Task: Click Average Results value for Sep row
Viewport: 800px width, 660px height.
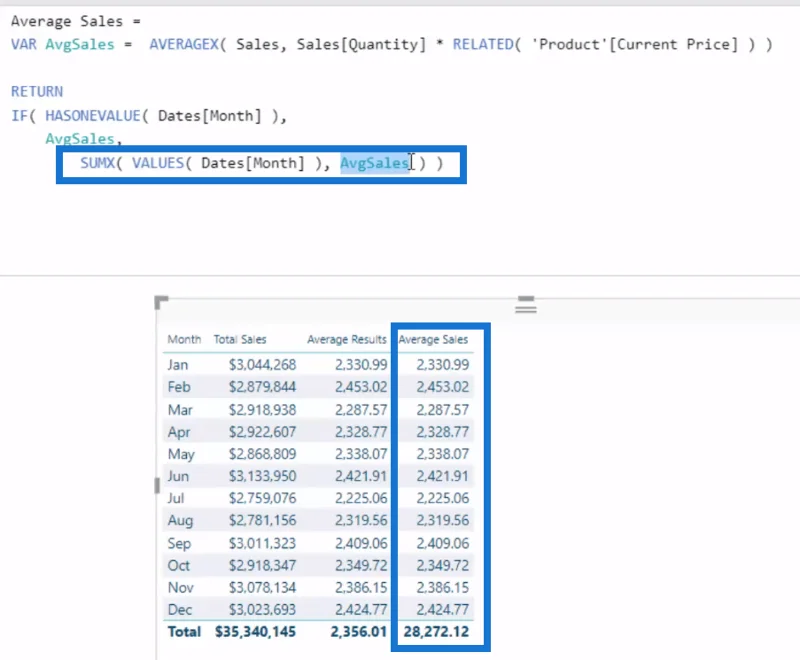Action: 361,543
